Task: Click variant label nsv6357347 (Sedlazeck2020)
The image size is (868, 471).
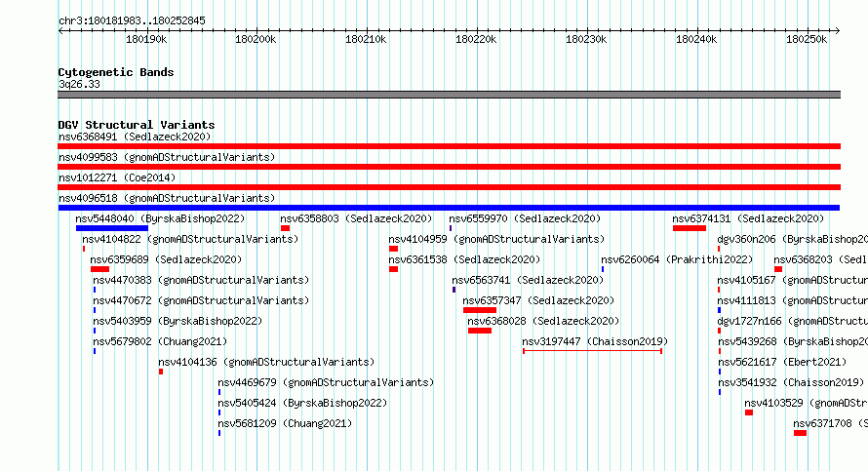Action: pos(538,300)
